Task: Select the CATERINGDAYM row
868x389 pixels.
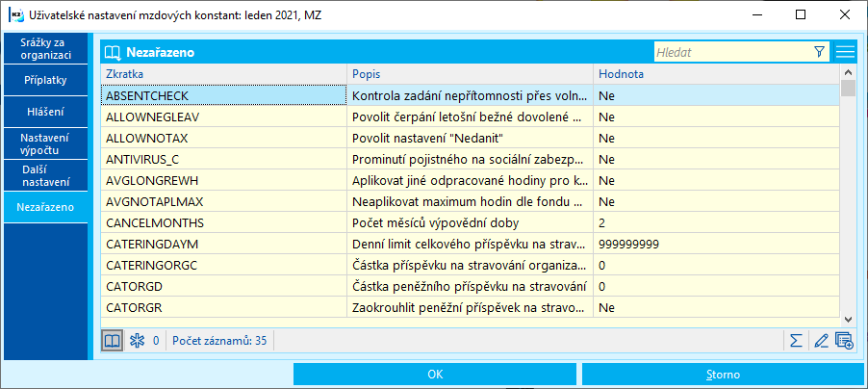Action: tap(470, 245)
